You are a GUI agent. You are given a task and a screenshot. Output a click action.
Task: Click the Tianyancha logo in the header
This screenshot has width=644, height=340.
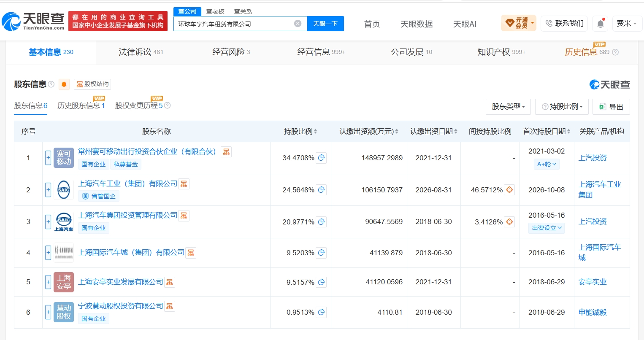pos(33,21)
